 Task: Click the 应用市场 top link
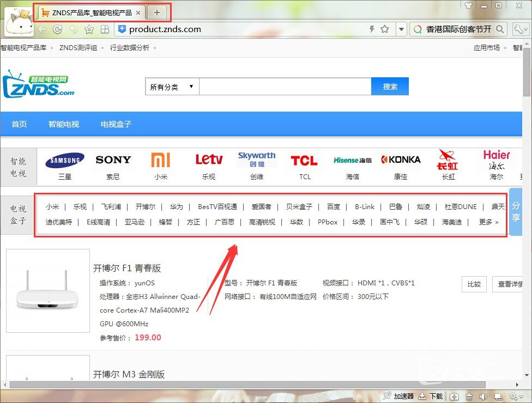tap(487, 48)
